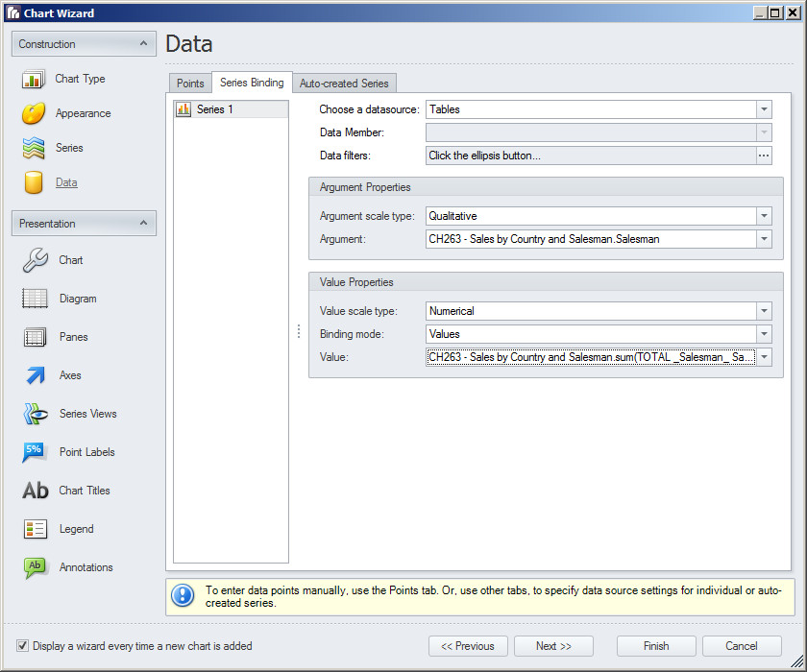Click the blue information icon in hint bar
Viewport: 807px width, 672px height.
click(183, 596)
